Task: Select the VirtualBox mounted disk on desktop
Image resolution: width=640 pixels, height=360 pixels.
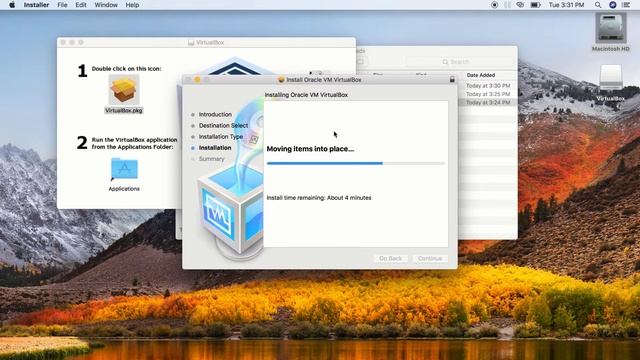Action: pyautogui.click(x=611, y=78)
